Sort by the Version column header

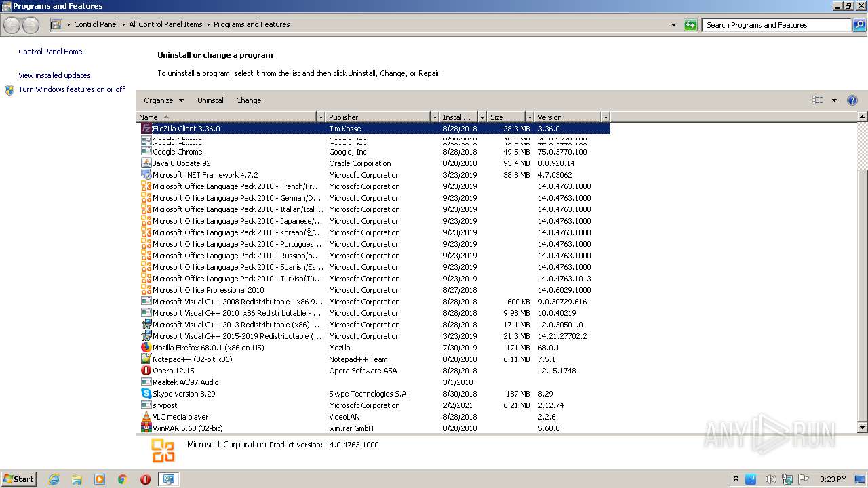(x=568, y=117)
